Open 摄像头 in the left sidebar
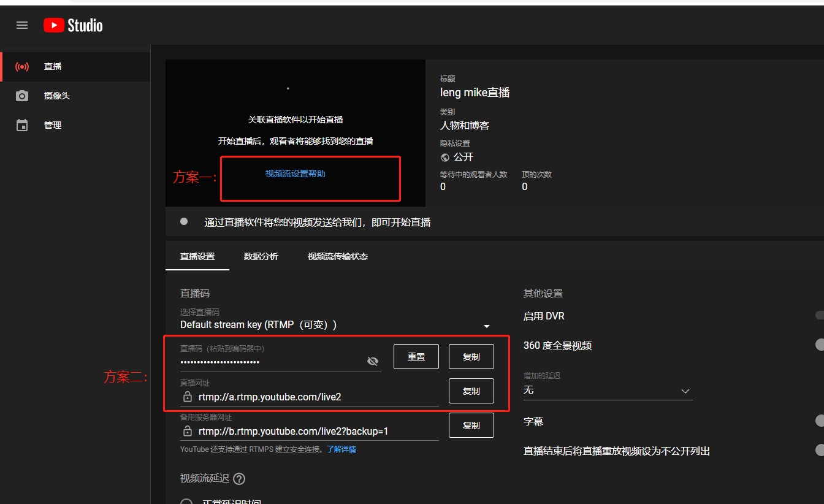Viewport: 824px width, 504px height. (x=75, y=96)
